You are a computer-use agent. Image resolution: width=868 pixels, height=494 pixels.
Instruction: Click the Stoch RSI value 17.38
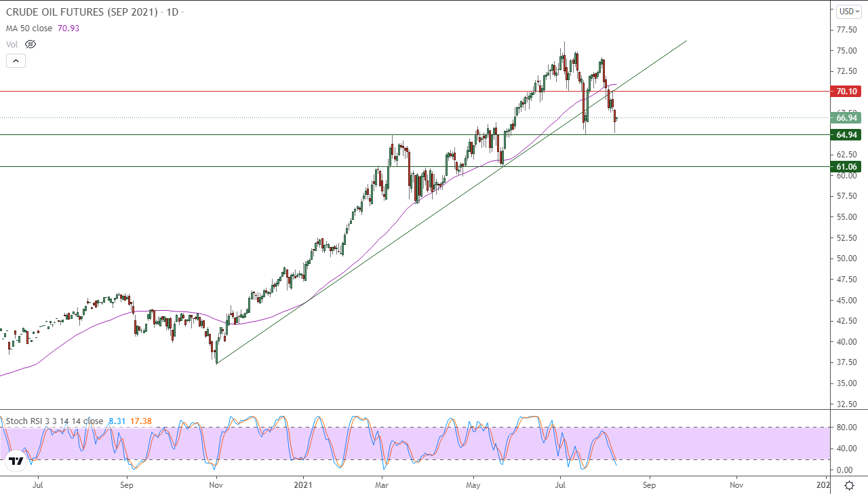pos(140,421)
